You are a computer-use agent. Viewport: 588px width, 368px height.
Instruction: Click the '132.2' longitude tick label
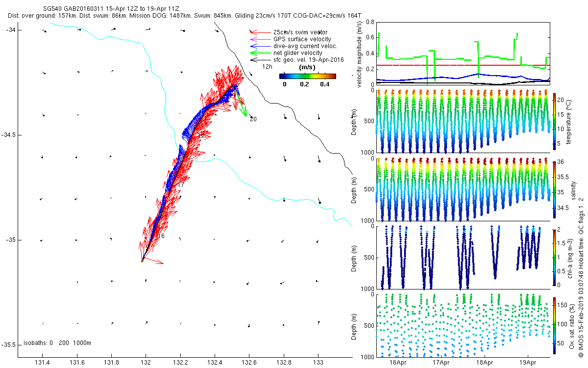(180, 362)
